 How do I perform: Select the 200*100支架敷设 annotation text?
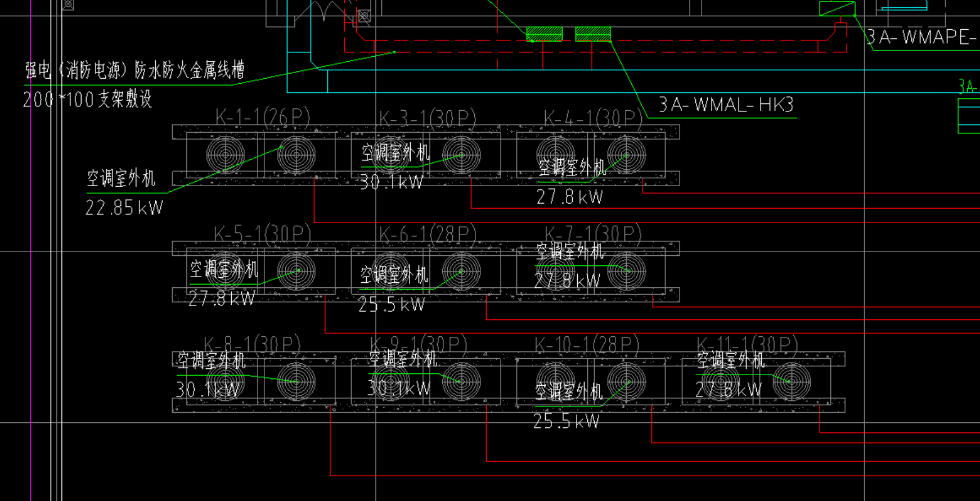[x=88, y=100]
